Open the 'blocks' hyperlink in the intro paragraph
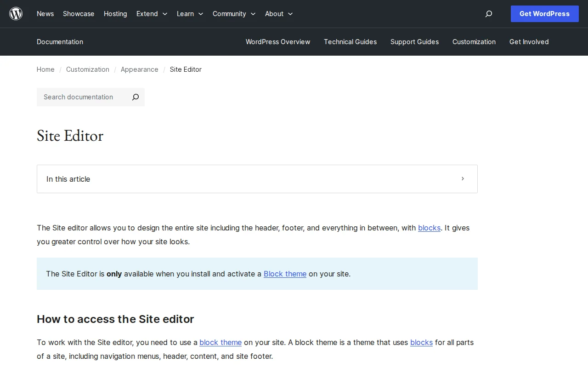 click(429, 228)
